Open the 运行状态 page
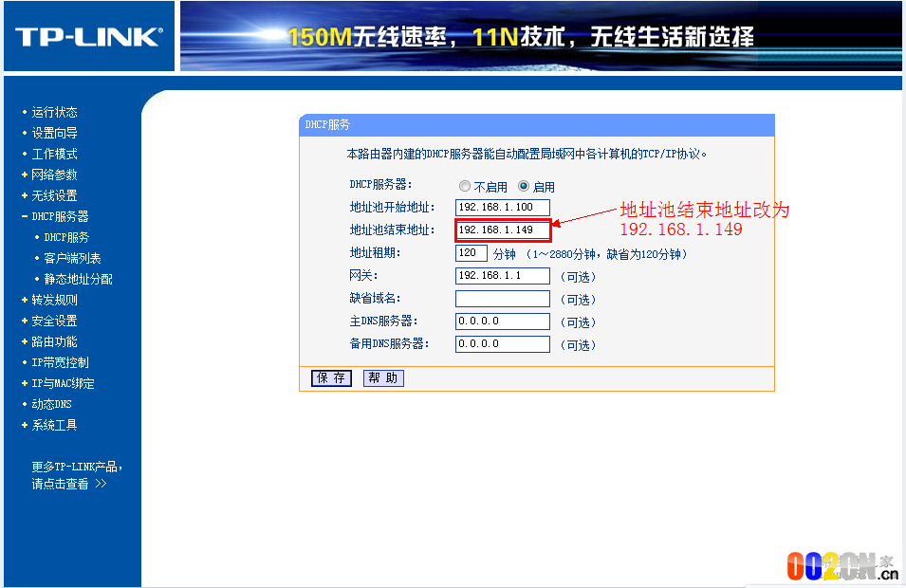 click(54, 112)
